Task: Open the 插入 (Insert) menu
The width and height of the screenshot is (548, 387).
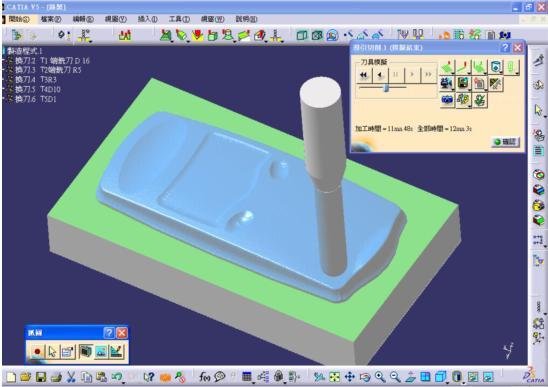Action: point(147,19)
